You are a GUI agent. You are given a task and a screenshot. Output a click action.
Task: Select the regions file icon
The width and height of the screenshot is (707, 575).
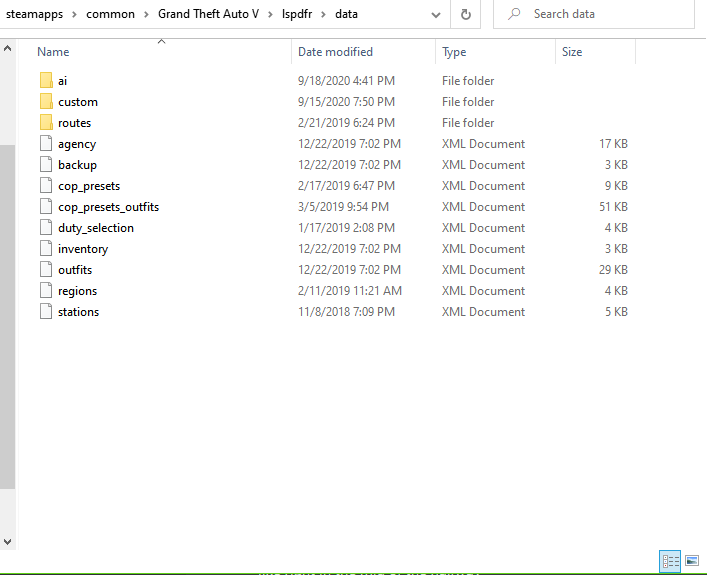[46, 290]
